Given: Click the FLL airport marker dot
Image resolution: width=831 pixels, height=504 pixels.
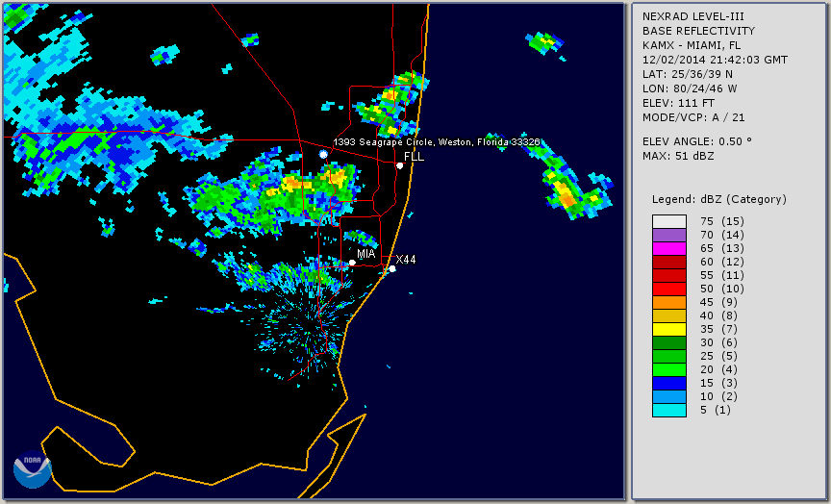Looking at the screenshot, I should pos(399,165).
